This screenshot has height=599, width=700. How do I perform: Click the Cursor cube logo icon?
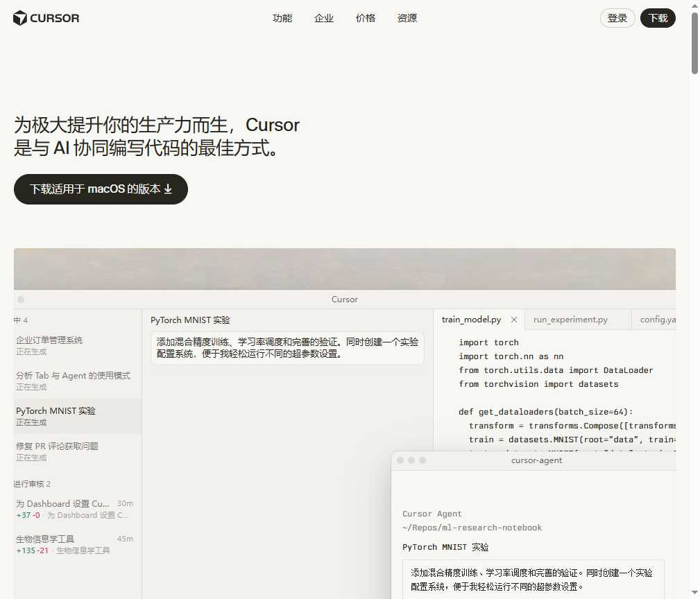point(19,18)
